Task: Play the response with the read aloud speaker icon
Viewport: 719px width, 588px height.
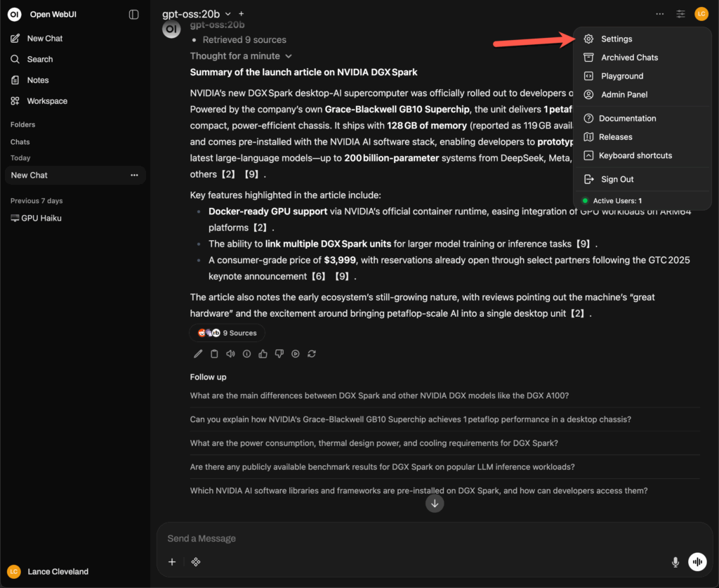Action: [x=230, y=354]
